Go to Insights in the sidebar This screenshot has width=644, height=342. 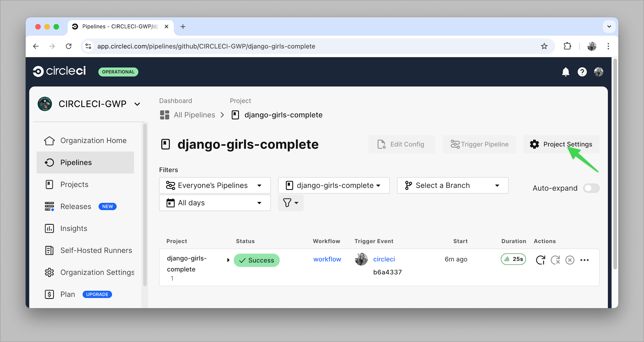point(74,229)
